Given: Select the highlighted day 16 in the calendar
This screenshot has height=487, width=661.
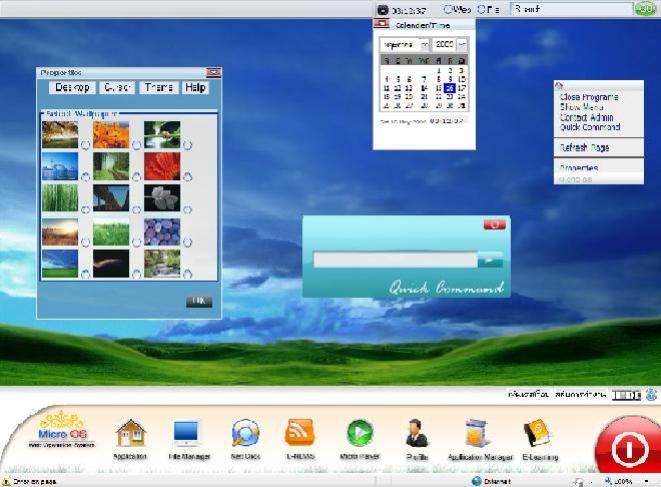Looking at the screenshot, I should coord(450,88).
